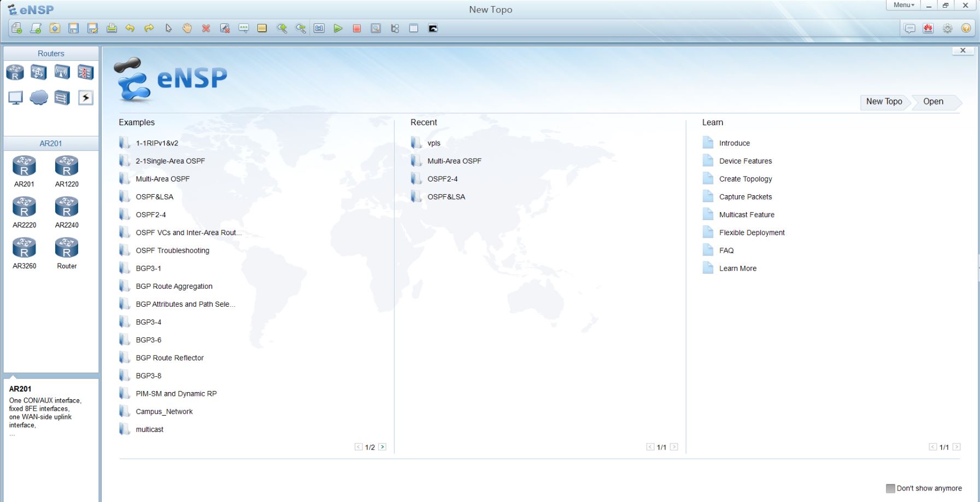The height and width of the screenshot is (502, 980).
Task: Click the Open All CLI black icon
Action: [433, 28]
